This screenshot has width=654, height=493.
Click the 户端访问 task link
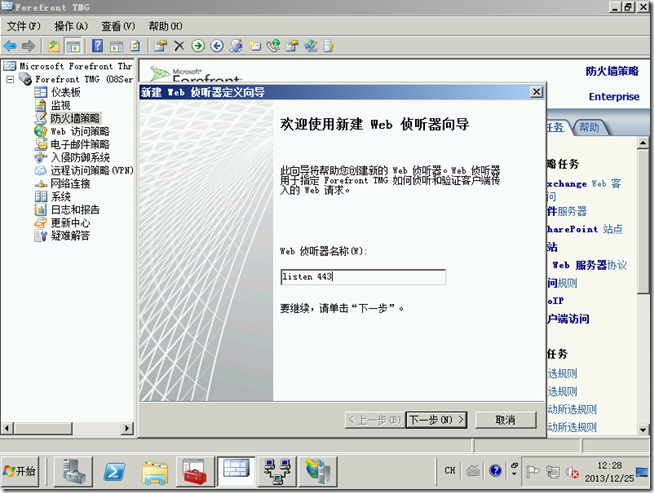tap(568, 319)
